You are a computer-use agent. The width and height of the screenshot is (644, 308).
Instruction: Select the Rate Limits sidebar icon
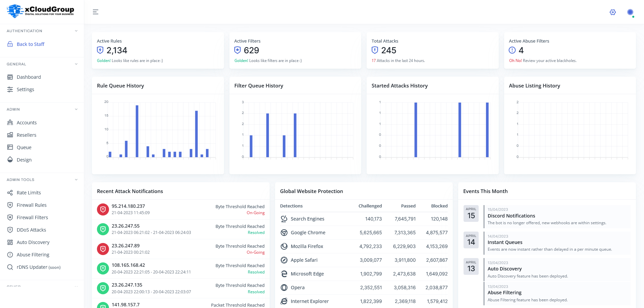coord(10,192)
